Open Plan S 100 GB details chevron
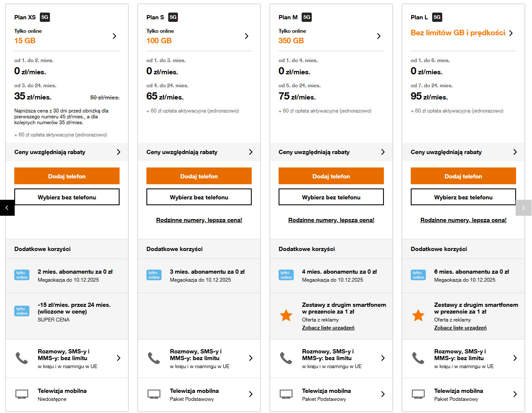The image size is (532, 413). pos(246,36)
